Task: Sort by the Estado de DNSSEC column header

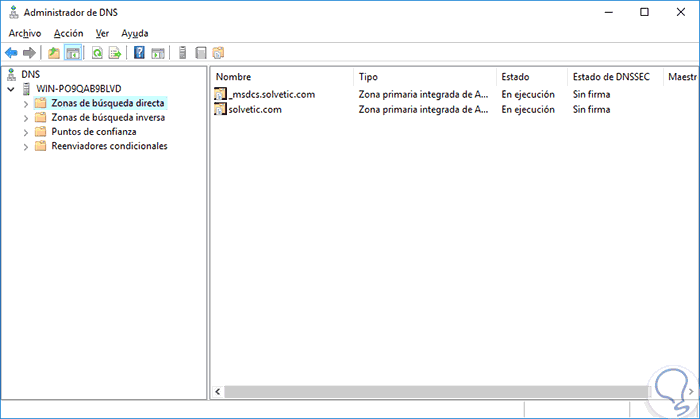Action: [615, 77]
